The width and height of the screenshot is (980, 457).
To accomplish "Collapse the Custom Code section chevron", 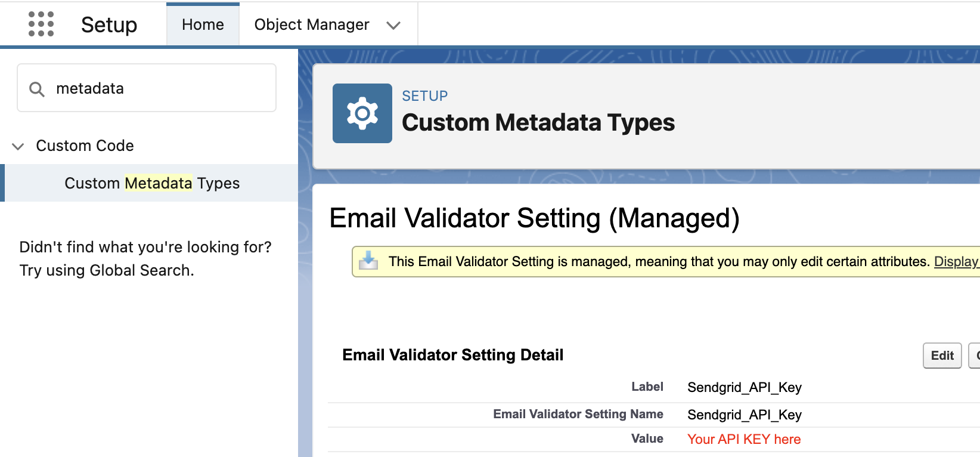I will (18, 146).
